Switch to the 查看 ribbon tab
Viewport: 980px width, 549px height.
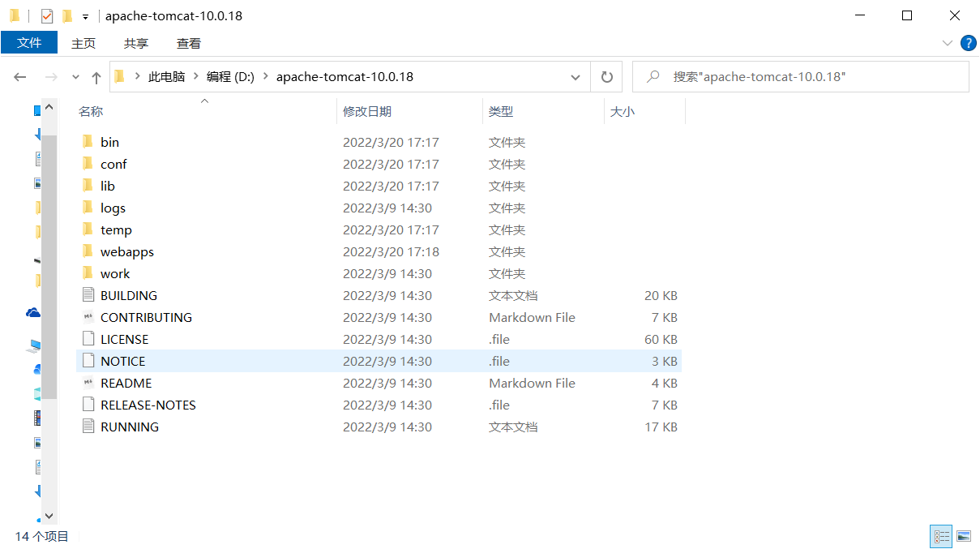coord(189,43)
